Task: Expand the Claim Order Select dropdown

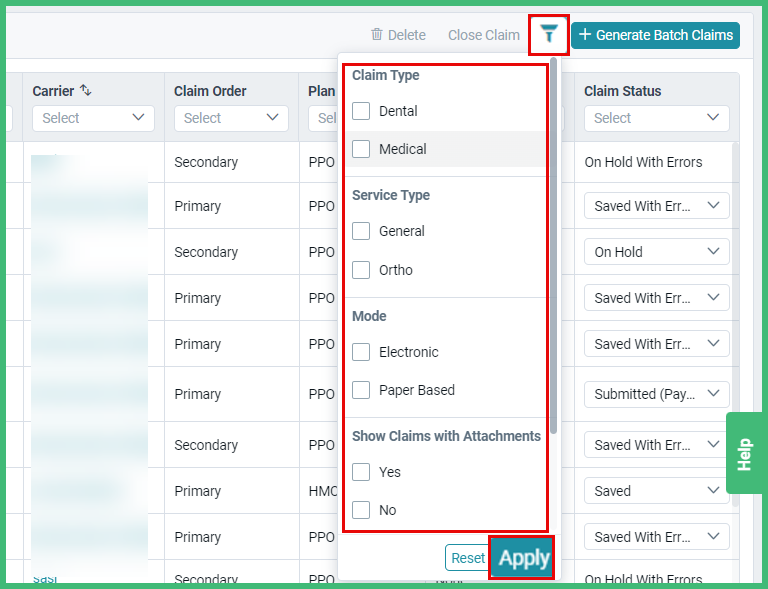Action: point(231,118)
